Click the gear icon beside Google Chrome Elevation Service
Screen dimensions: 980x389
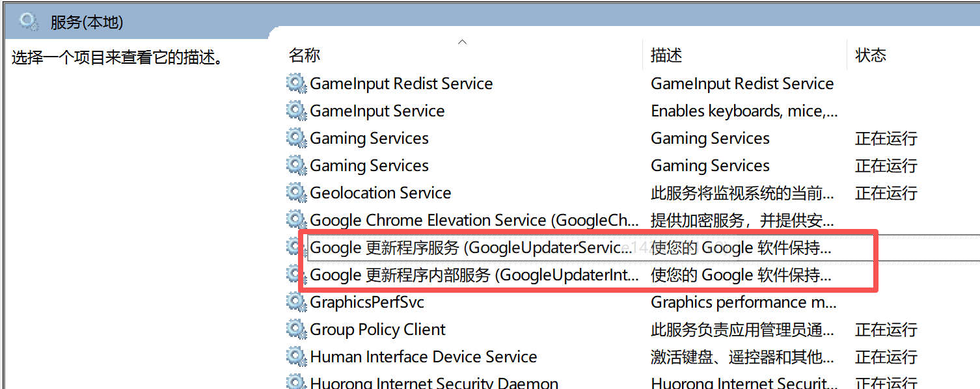point(296,220)
